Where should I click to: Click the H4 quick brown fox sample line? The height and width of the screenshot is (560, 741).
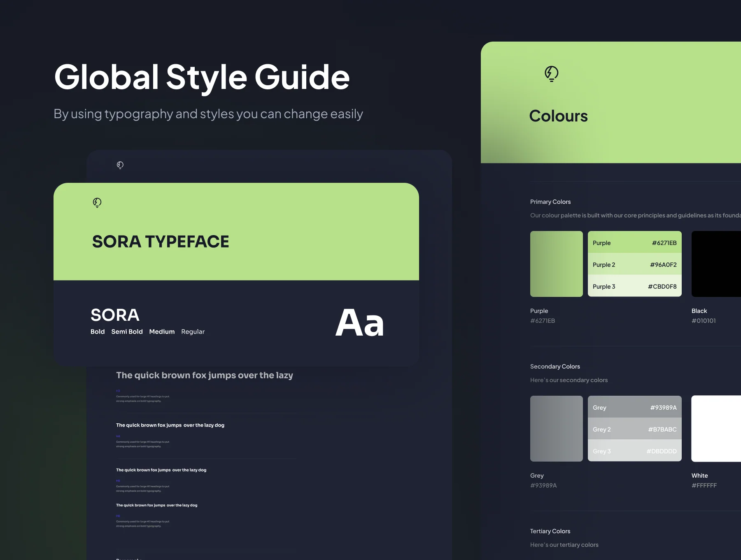point(170,425)
